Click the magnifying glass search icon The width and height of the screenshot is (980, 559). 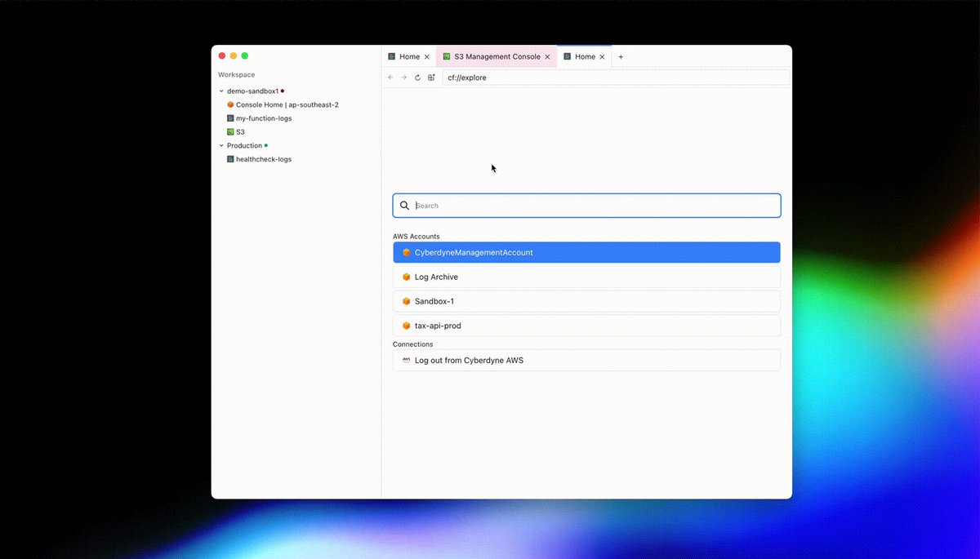pos(404,206)
